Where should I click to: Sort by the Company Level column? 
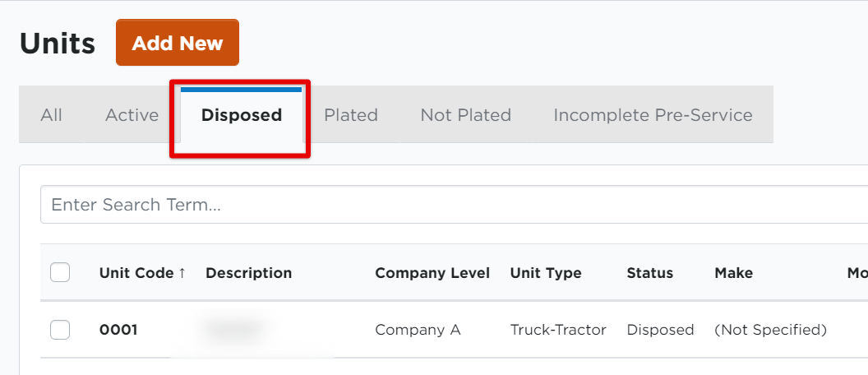coord(432,273)
